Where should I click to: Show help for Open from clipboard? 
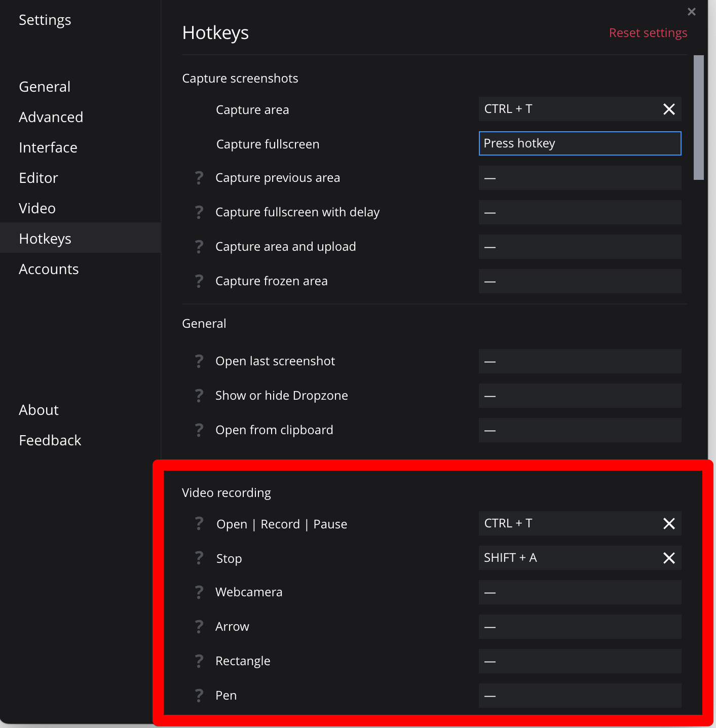click(x=199, y=430)
